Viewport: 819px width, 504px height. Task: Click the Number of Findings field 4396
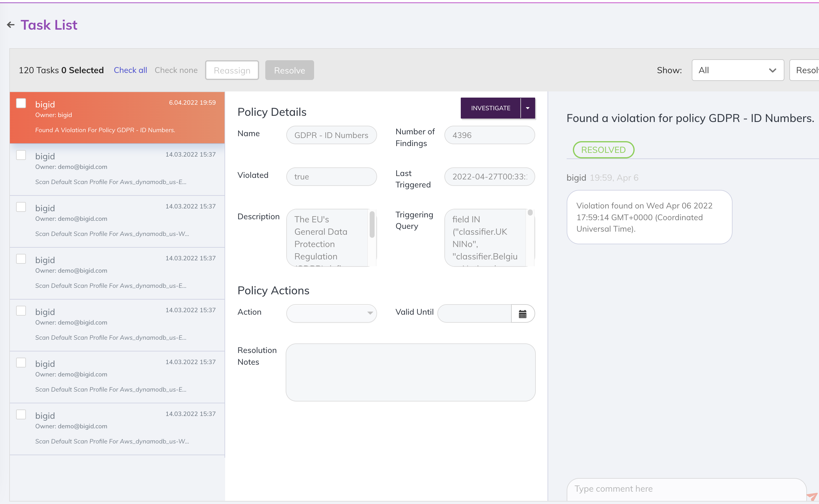[x=489, y=135]
